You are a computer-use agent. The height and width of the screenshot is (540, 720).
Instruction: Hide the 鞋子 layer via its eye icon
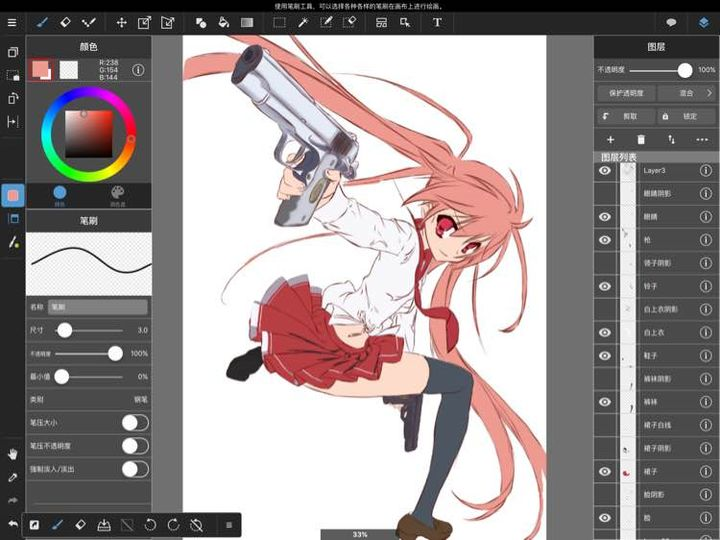[605, 355]
